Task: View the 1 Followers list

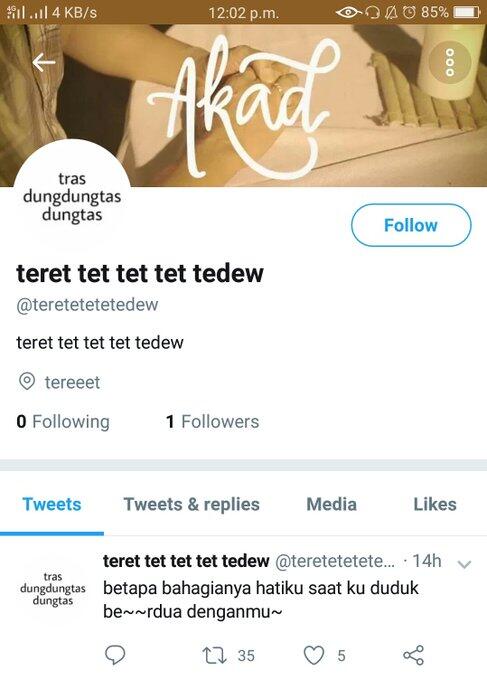Action: (x=212, y=422)
